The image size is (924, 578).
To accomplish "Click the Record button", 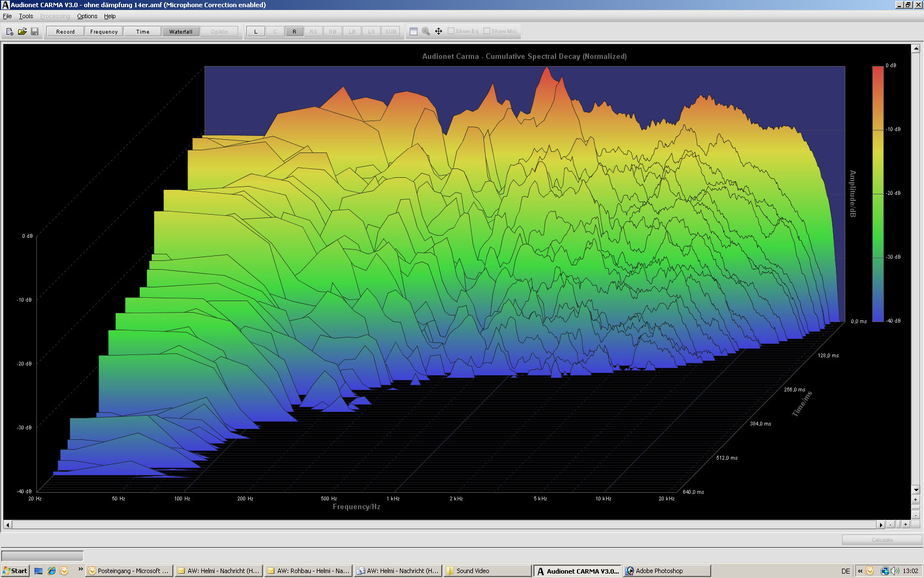I will pyautogui.click(x=65, y=31).
